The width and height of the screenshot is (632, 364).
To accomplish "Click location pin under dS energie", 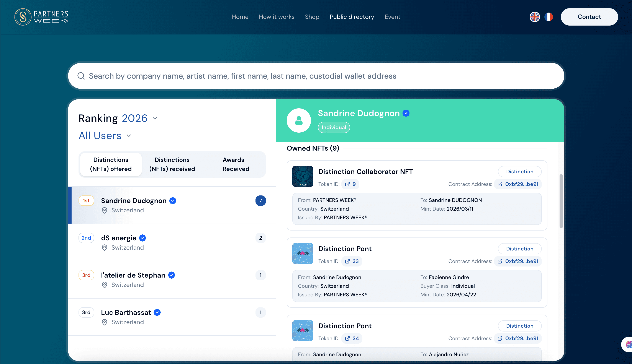I will click(105, 247).
